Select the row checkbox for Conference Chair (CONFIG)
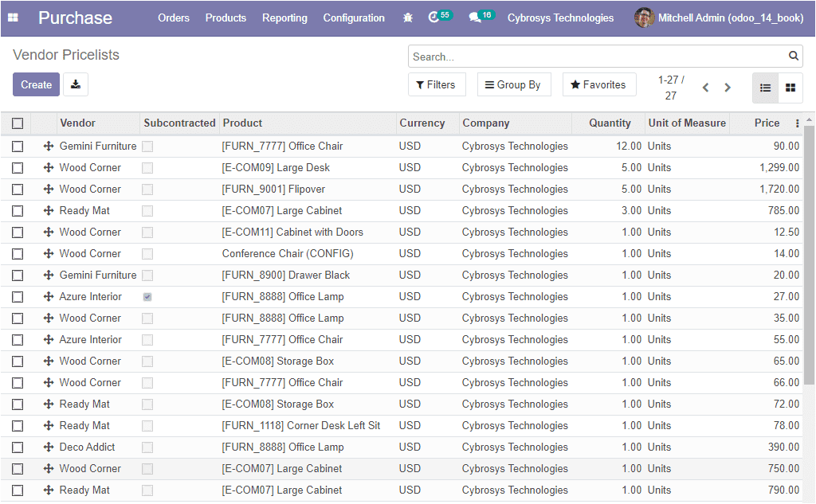 18,254
